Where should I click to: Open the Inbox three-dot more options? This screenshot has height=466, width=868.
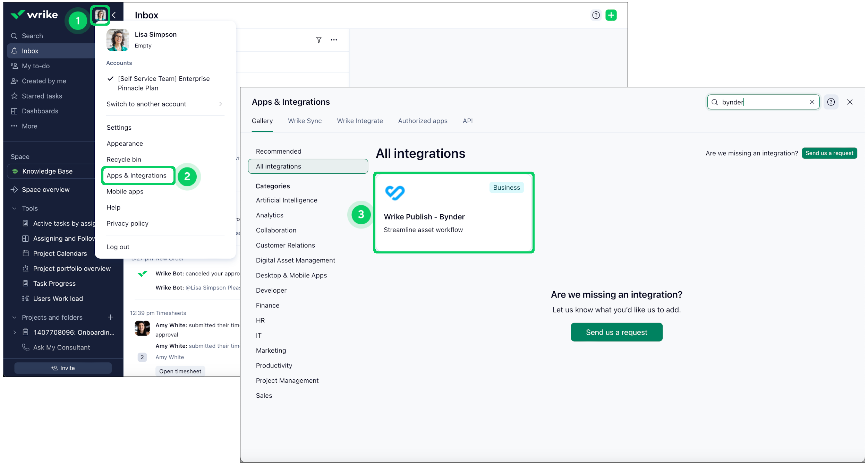pyautogui.click(x=334, y=40)
